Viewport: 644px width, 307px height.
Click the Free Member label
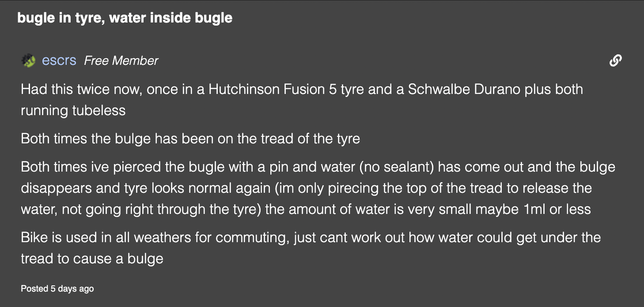click(x=121, y=60)
